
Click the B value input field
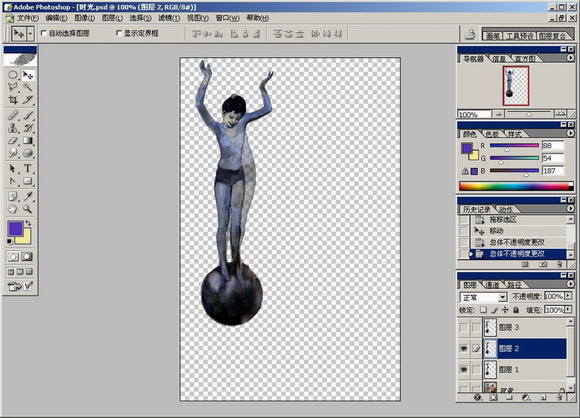(x=553, y=171)
